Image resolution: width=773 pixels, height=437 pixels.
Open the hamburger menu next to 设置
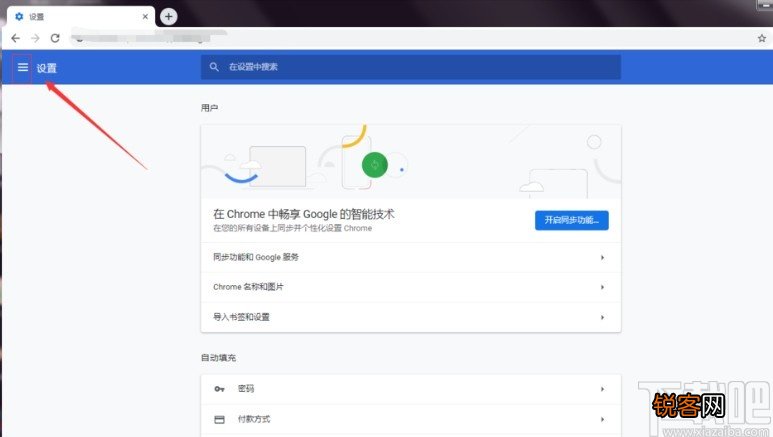[x=23, y=67]
